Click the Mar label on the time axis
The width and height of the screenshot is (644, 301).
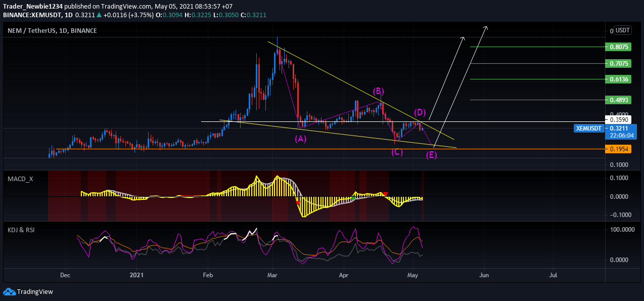(x=273, y=276)
